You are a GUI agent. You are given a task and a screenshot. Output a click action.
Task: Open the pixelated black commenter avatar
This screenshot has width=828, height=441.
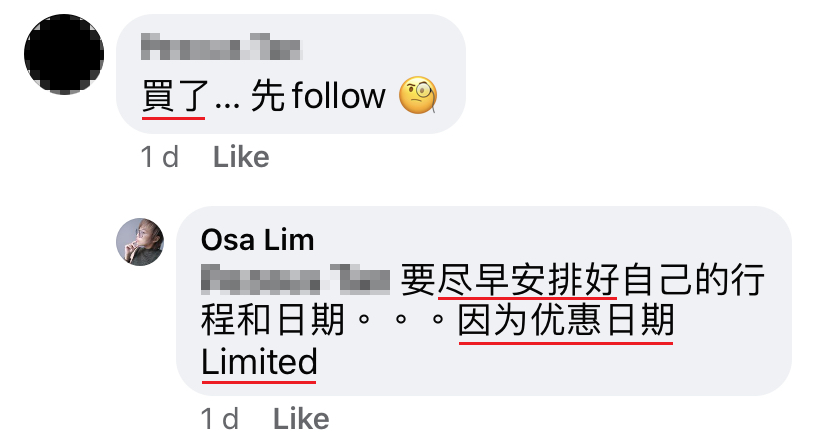point(64,54)
